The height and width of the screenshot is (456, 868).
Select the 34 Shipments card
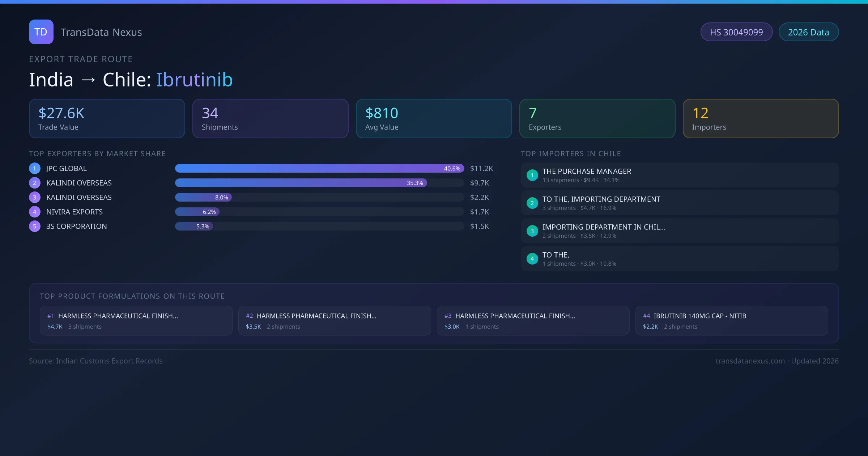(x=270, y=119)
